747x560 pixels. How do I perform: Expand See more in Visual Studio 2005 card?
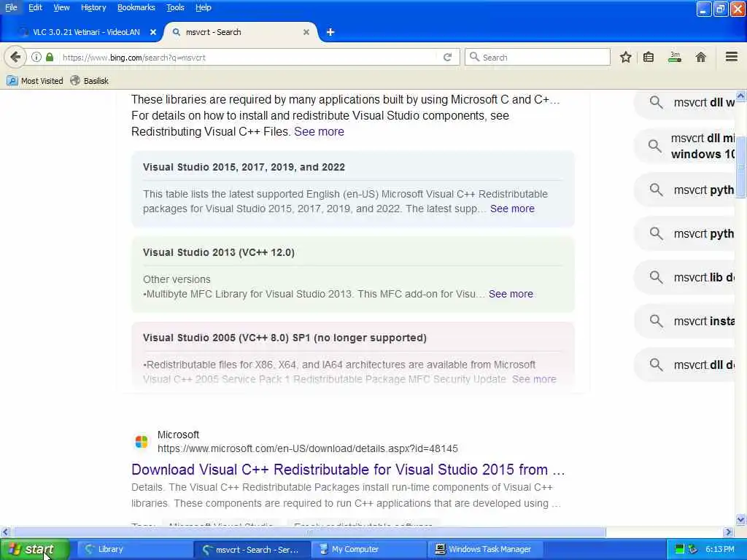[534, 379]
